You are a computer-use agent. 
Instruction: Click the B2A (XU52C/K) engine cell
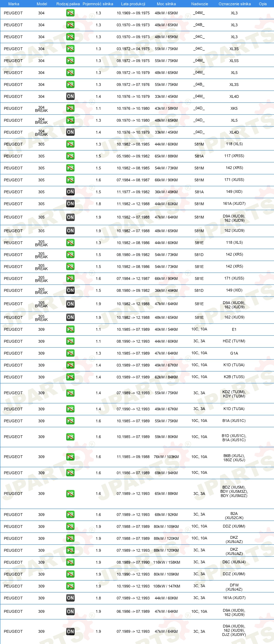click(234, 516)
